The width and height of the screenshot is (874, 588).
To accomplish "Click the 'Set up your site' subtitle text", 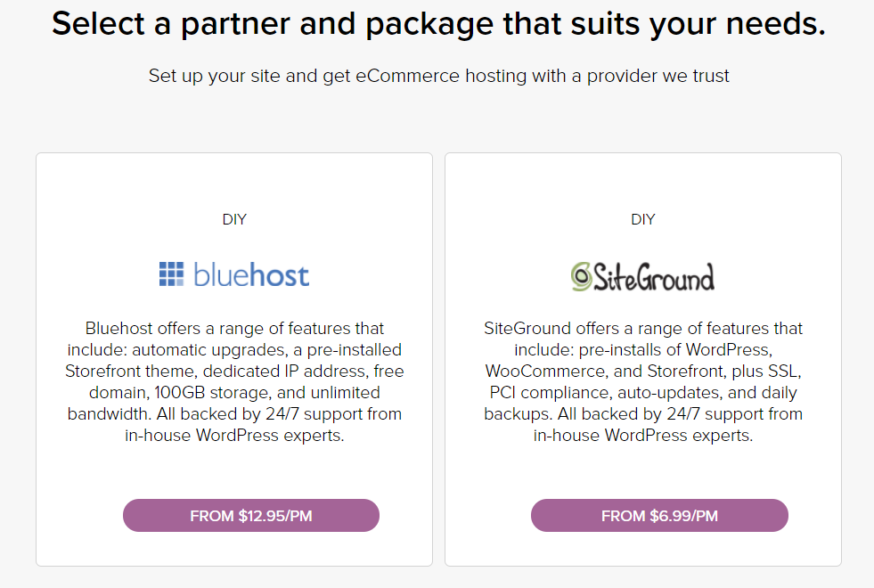I will (438, 76).
